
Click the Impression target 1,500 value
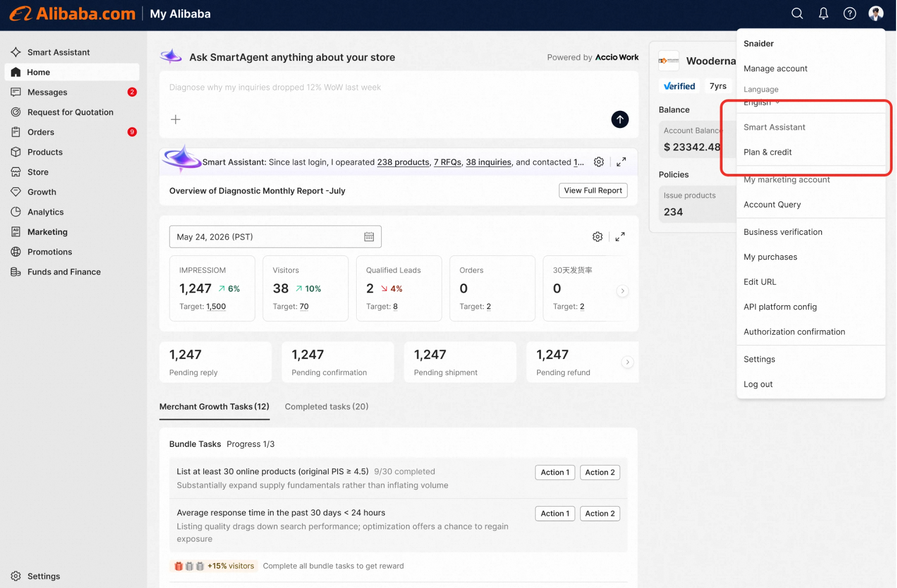pos(216,307)
